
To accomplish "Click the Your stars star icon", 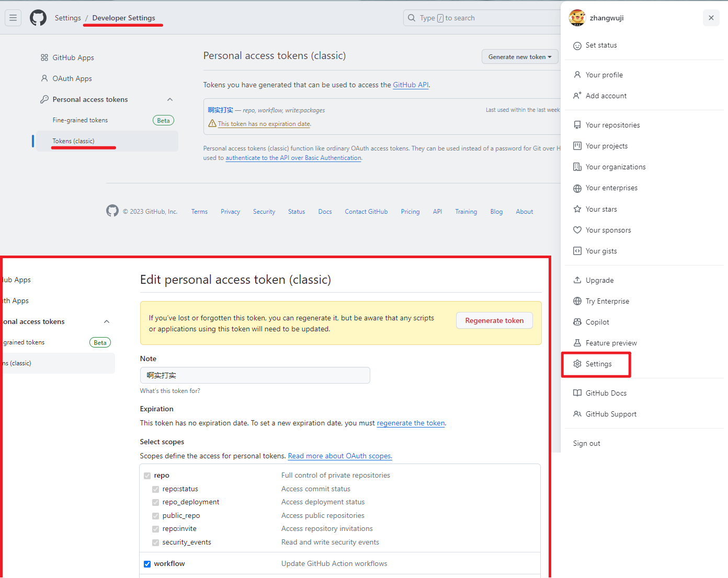I will pos(577,209).
